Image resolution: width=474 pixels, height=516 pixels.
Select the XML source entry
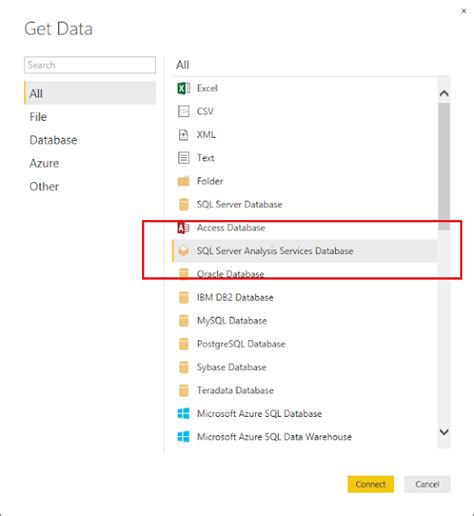(305, 135)
